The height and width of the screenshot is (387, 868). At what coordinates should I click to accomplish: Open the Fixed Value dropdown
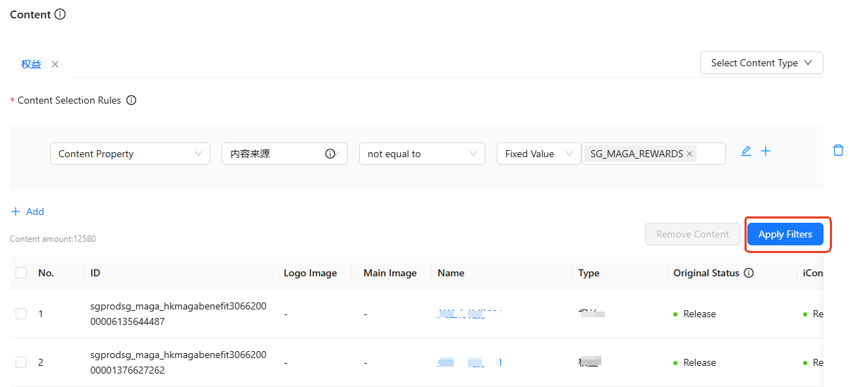point(538,154)
